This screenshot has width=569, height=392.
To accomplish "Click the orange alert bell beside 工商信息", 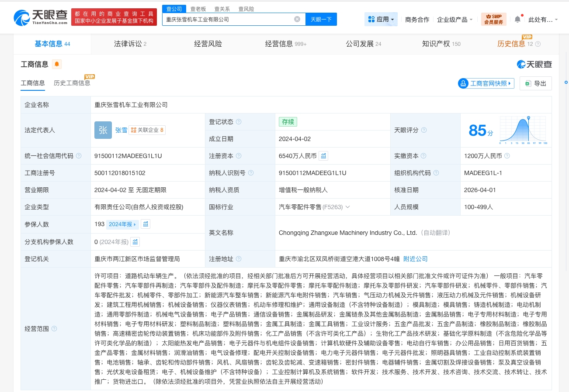I will tap(57, 65).
